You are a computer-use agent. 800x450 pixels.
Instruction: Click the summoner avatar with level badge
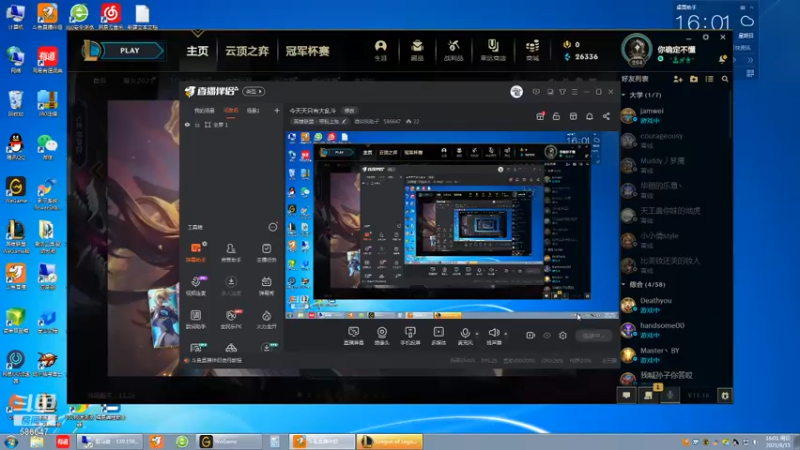(636, 51)
